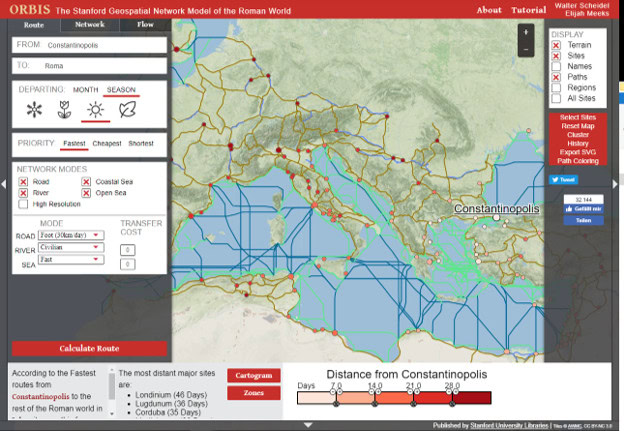Click the Constantinopolis site marker on map

tap(496, 217)
